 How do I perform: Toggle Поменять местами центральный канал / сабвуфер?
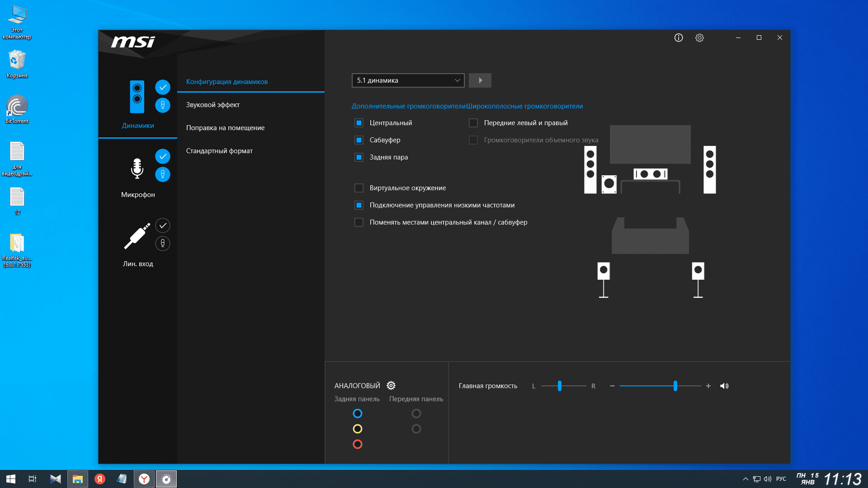359,222
